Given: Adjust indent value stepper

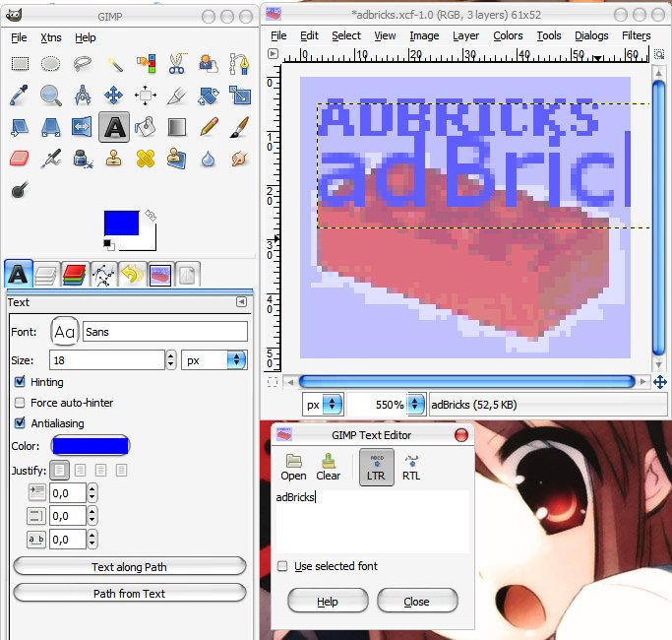Looking at the screenshot, I should 92,493.
